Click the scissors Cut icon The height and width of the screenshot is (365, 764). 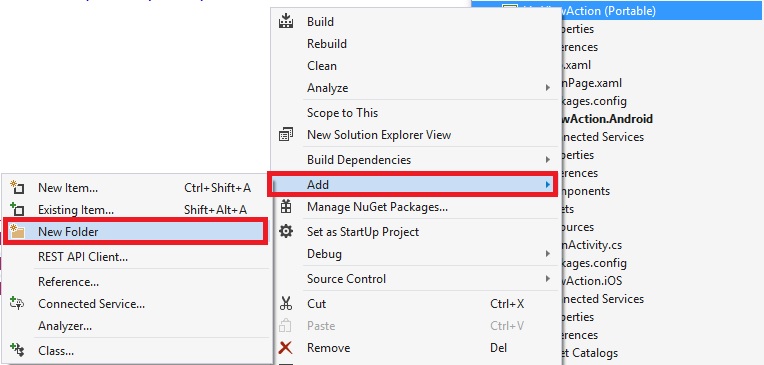click(286, 304)
